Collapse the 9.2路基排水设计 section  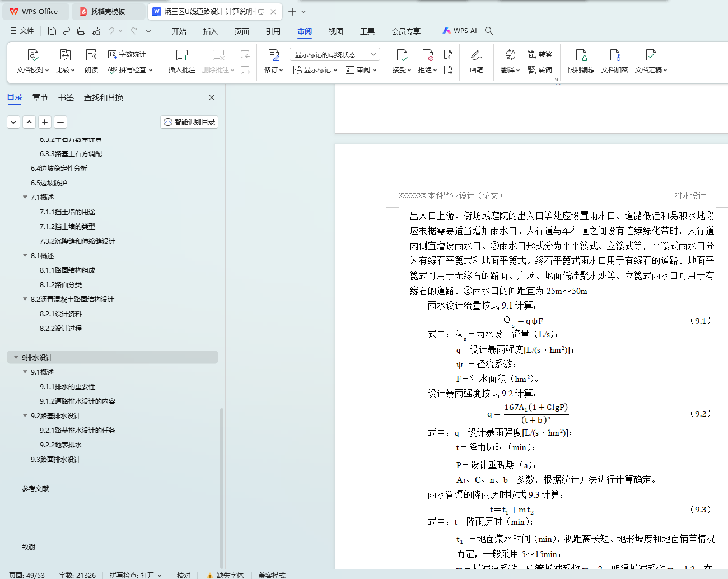pos(25,415)
